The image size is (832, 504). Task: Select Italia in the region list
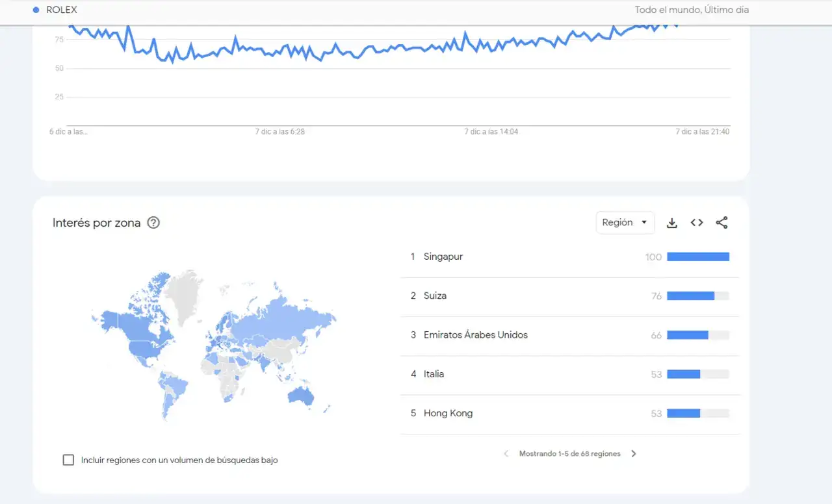(x=434, y=374)
